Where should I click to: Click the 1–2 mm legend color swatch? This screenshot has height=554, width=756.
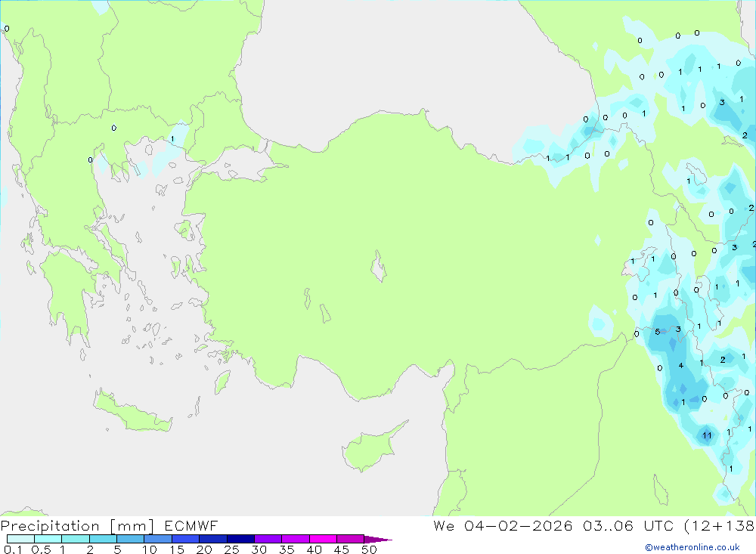point(76,539)
